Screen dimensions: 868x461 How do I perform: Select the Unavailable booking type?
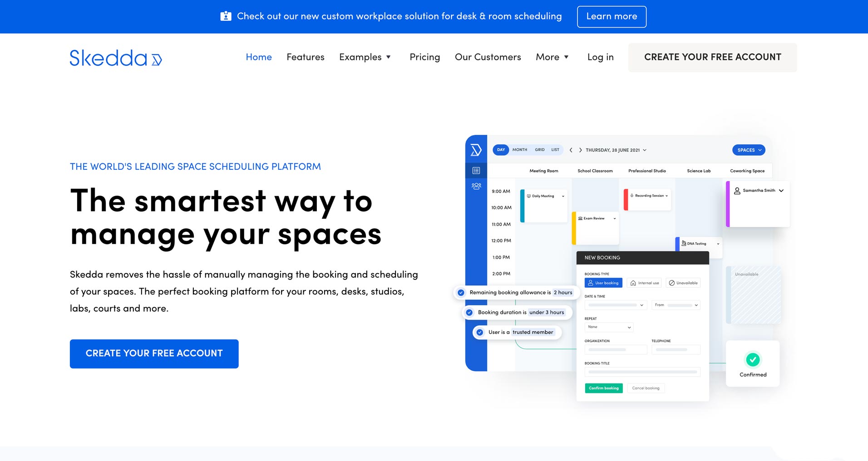tap(683, 283)
